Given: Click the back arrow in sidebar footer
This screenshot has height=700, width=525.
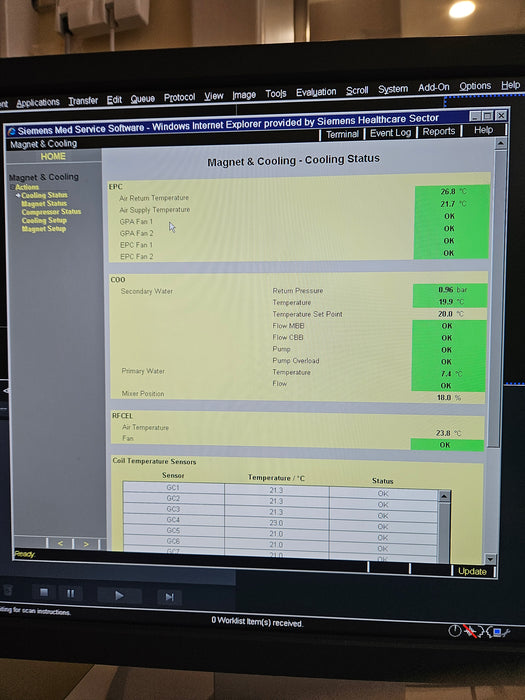Looking at the screenshot, I should [x=60, y=543].
